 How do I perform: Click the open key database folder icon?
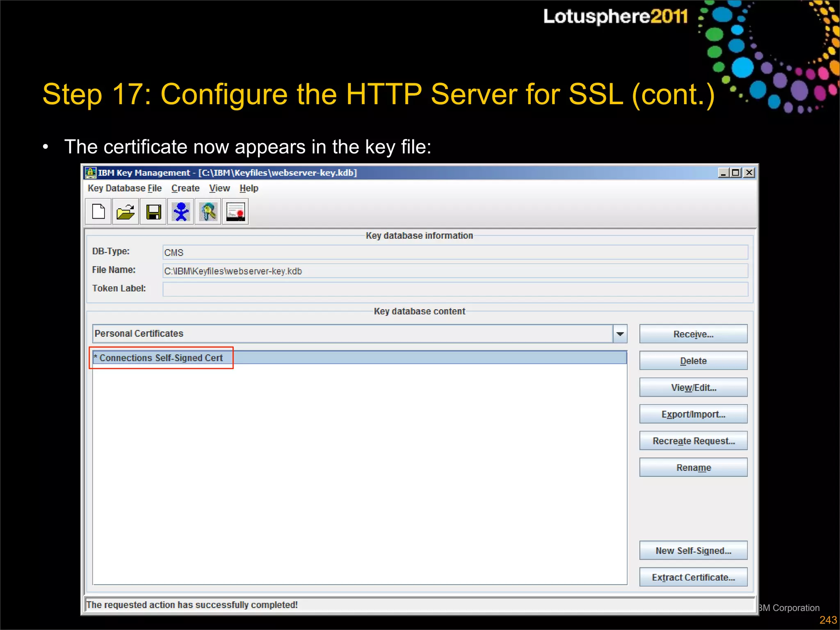[126, 212]
